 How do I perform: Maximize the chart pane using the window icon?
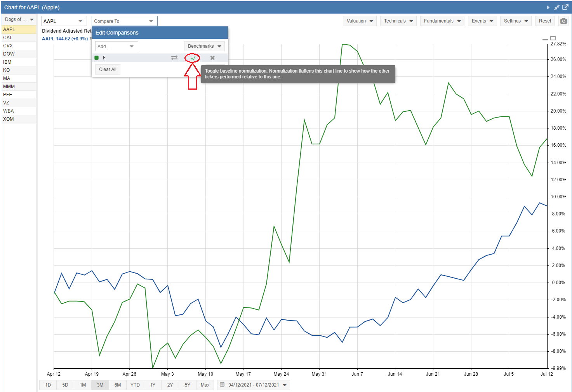click(553, 38)
